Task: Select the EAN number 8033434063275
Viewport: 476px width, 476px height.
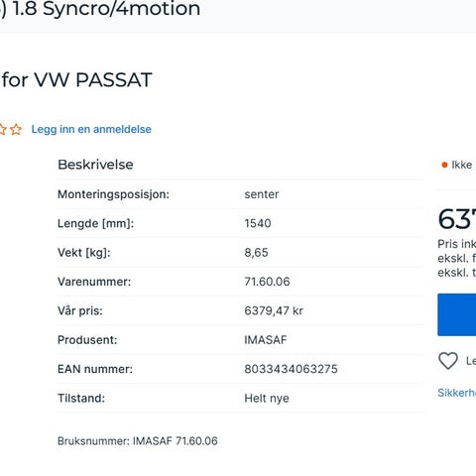Action: (291, 369)
